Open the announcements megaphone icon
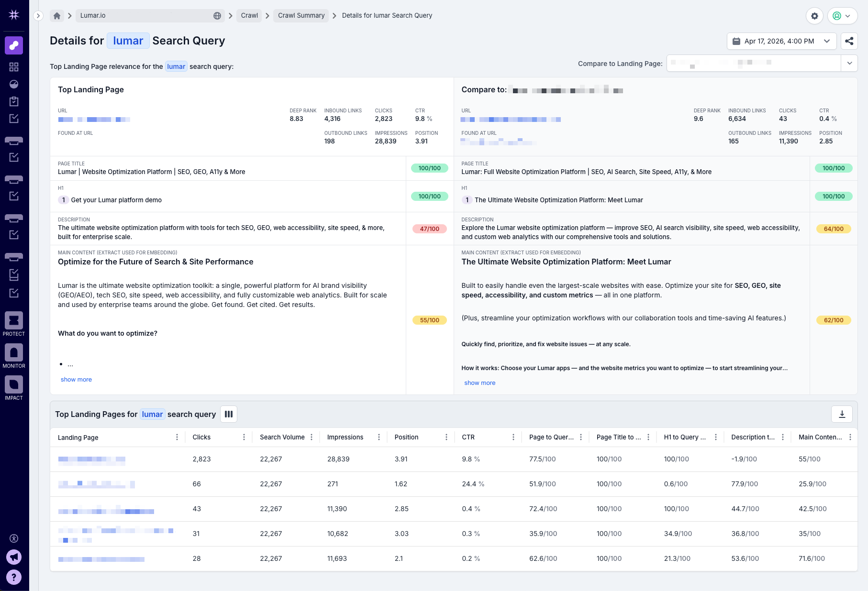This screenshot has height=591, width=868. [14, 557]
